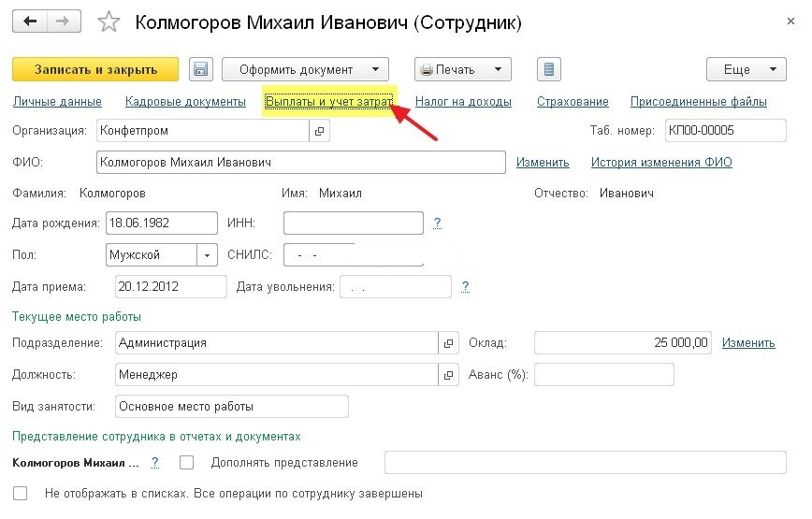Show help question mark beside ИНН
Screen dimensions: 812x519
(x=437, y=223)
